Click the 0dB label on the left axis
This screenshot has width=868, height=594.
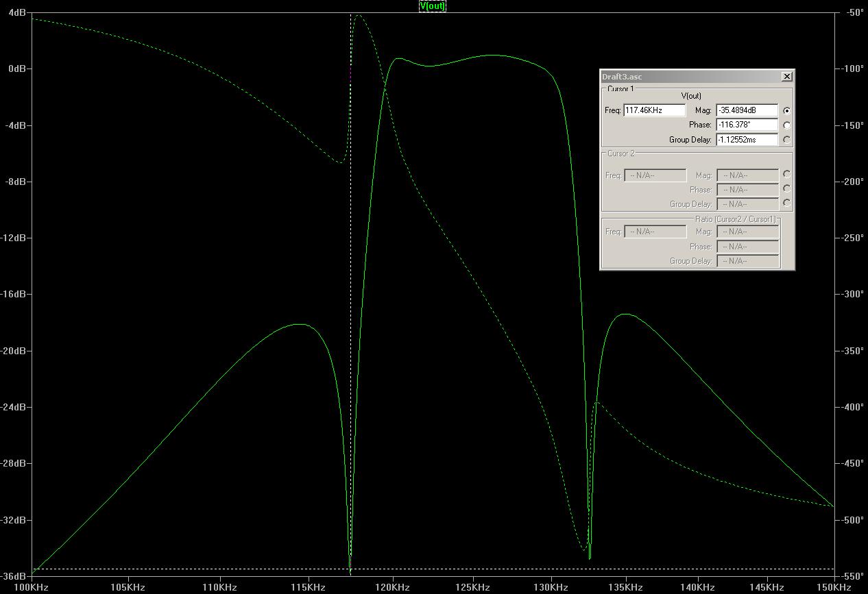(x=17, y=69)
